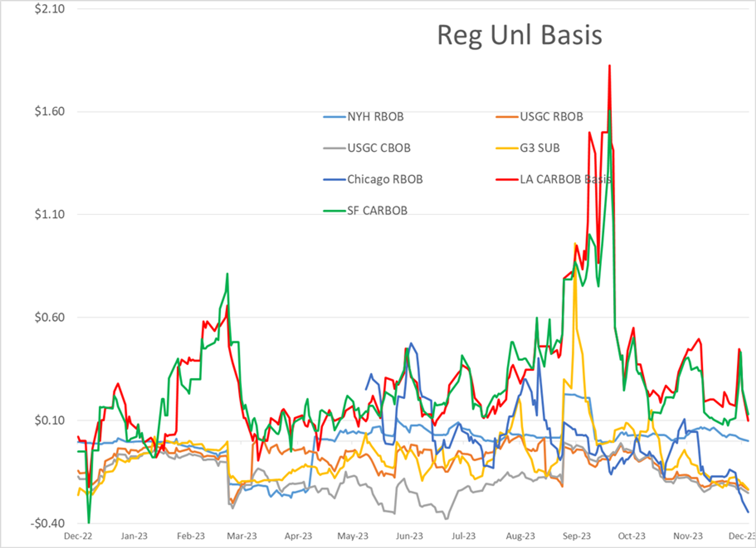Viewport: 756px width, 548px height.
Task: Click the yellow G3 SUB spike near Sep-23
Action: [x=575, y=244]
